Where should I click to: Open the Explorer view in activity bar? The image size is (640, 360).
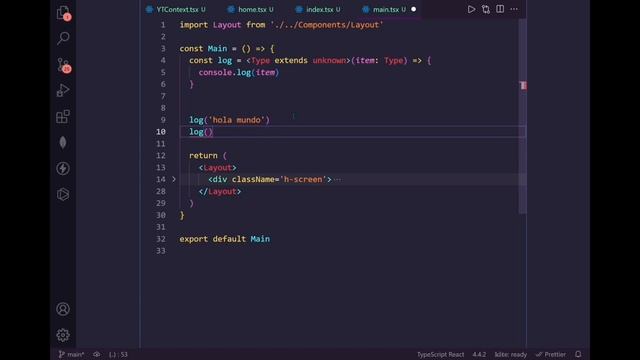(63, 13)
